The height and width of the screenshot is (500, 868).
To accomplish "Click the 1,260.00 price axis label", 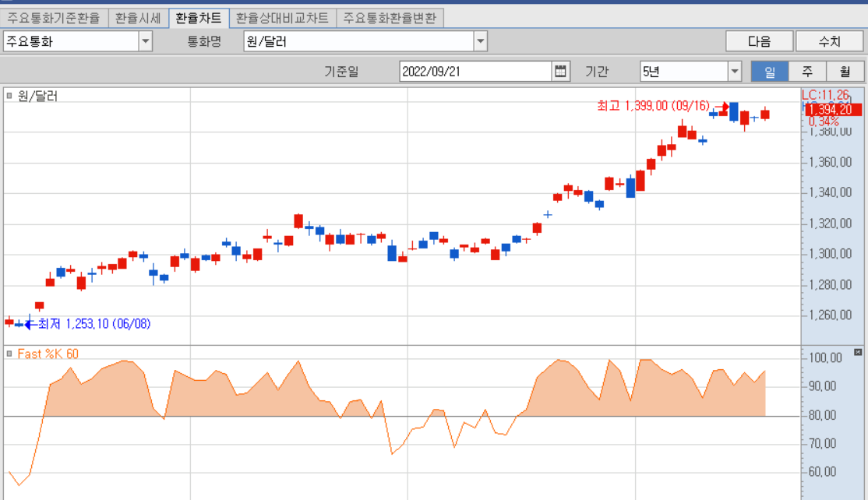I will [831, 315].
